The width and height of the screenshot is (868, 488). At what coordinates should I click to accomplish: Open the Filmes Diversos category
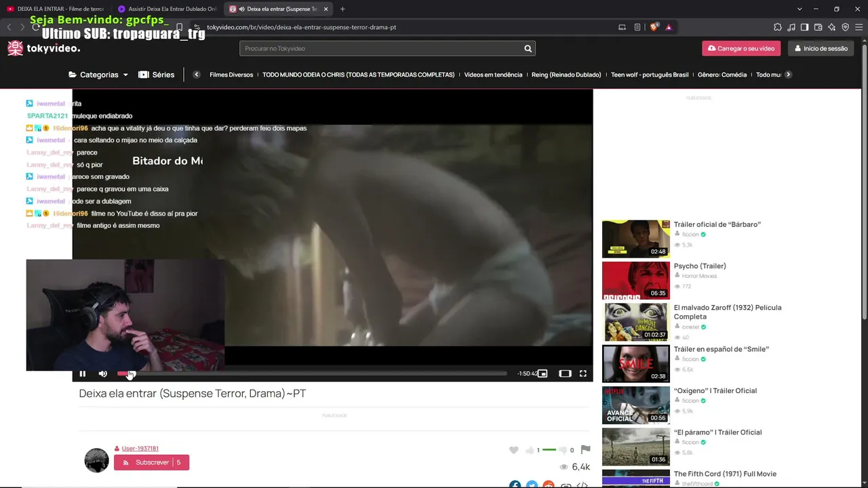(x=231, y=75)
